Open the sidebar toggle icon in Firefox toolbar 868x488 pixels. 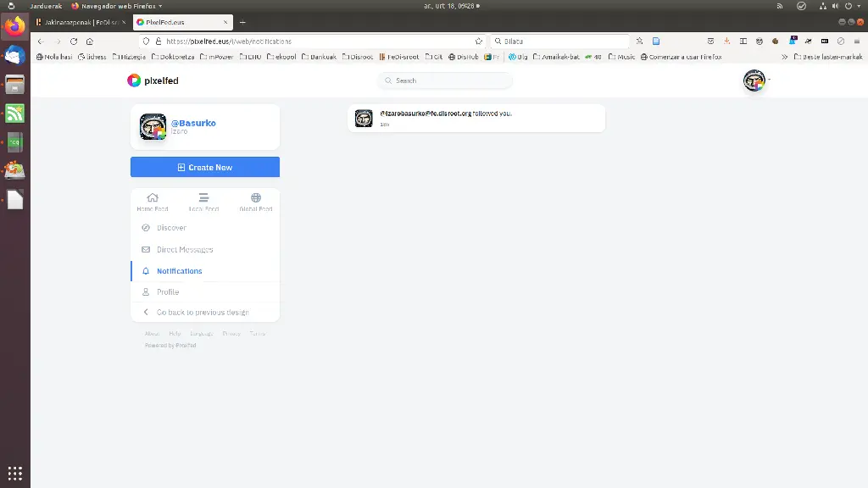743,42
